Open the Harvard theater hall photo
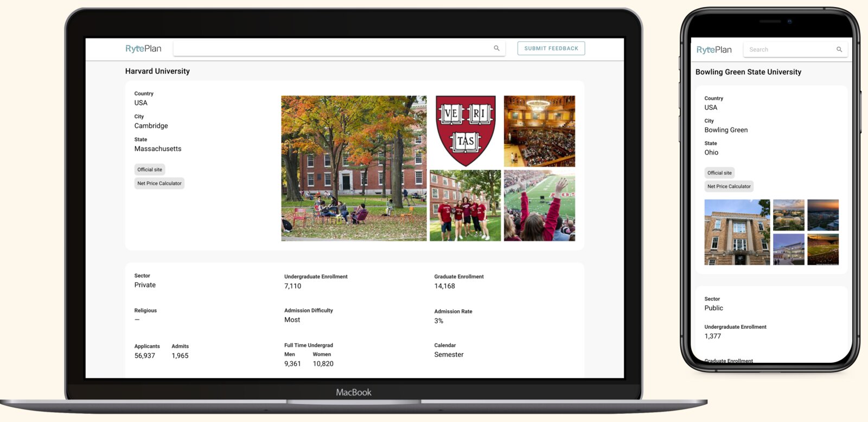This screenshot has height=422, width=868. pos(539,131)
